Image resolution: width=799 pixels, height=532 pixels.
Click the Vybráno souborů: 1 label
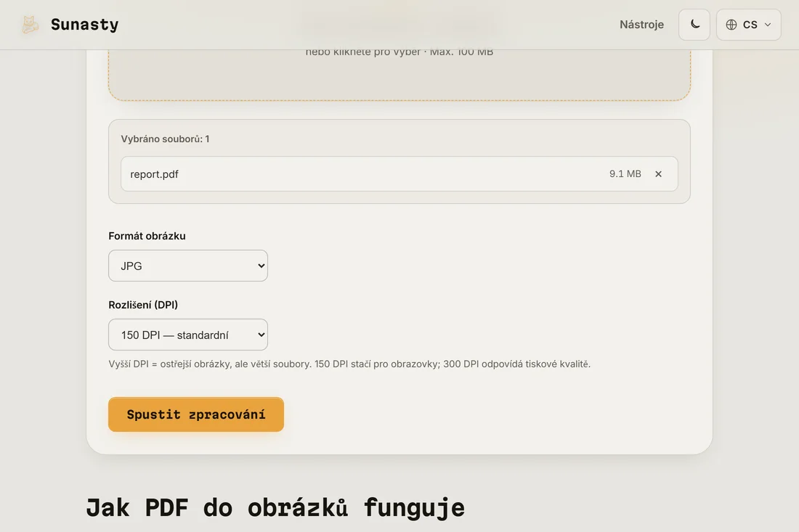(x=165, y=139)
